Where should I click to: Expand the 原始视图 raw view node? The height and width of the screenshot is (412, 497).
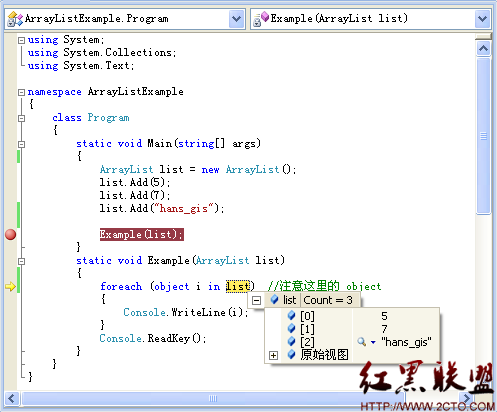[x=273, y=355]
